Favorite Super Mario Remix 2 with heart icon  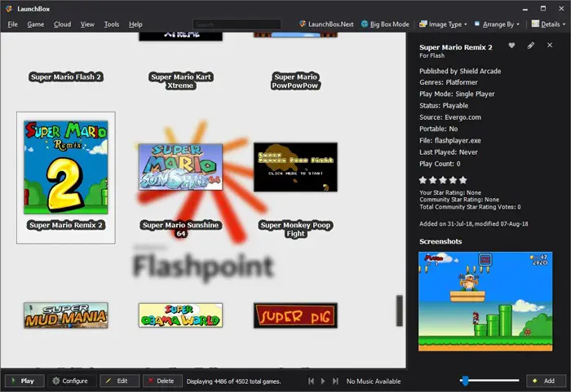click(x=511, y=46)
